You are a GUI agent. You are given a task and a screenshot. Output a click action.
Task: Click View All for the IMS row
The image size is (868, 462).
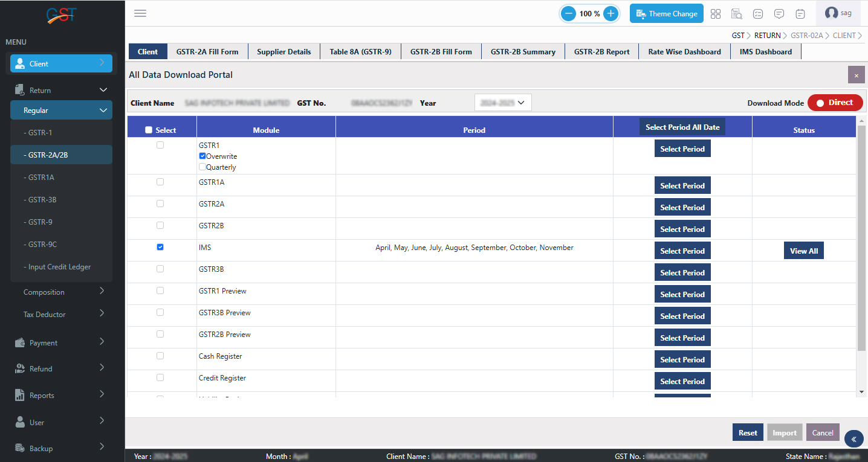tap(803, 251)
